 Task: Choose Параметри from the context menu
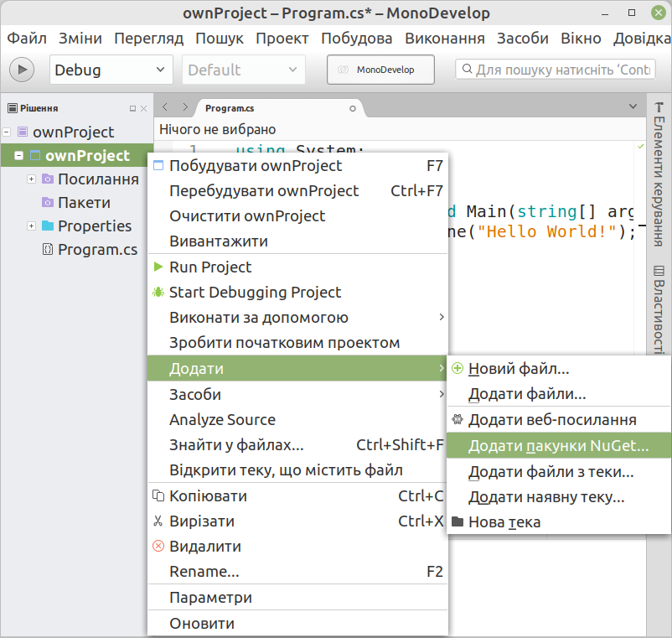297,597
